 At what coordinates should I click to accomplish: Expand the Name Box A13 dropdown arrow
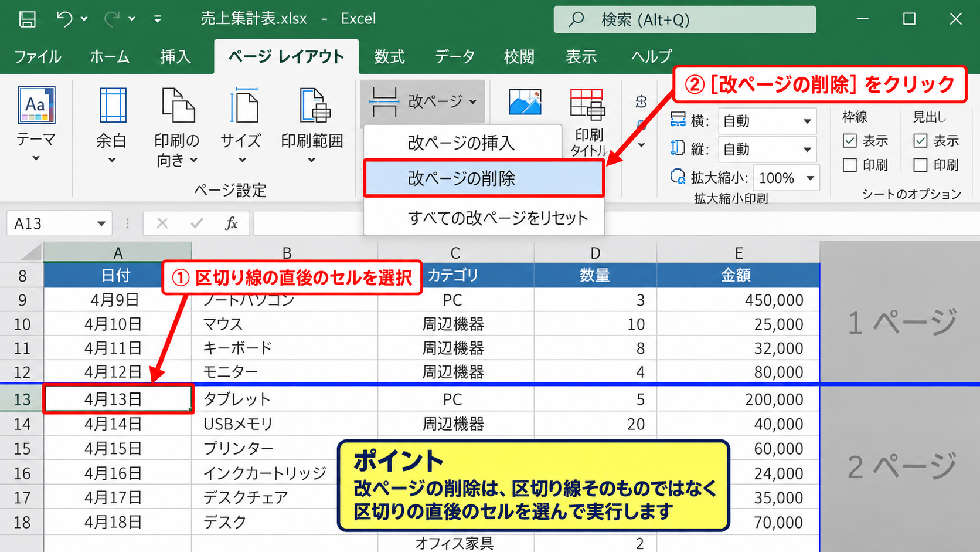click(x=101, y=223)
